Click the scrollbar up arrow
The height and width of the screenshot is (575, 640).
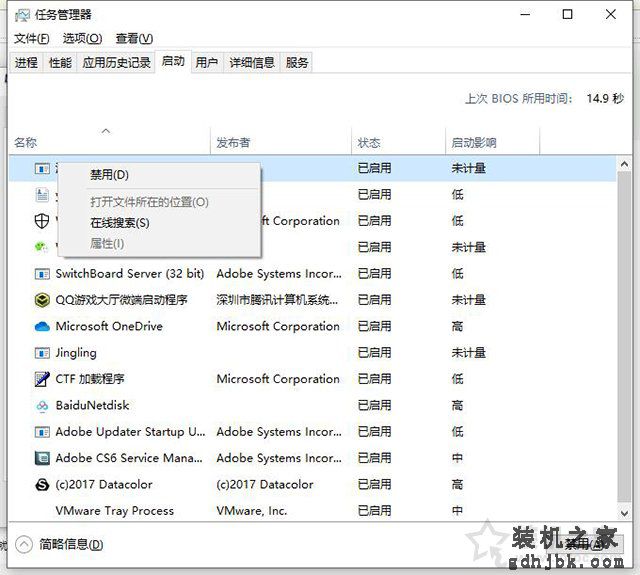pos(624,164)
